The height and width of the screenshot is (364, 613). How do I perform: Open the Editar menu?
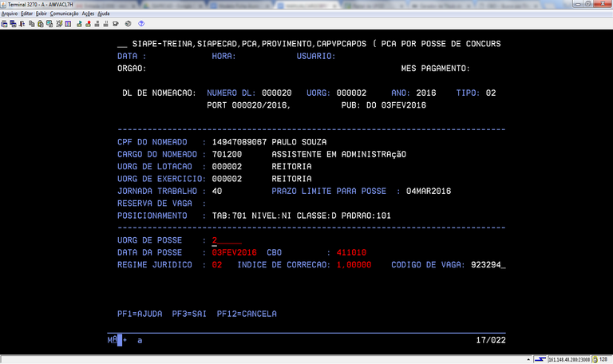(x=27, y=14)
